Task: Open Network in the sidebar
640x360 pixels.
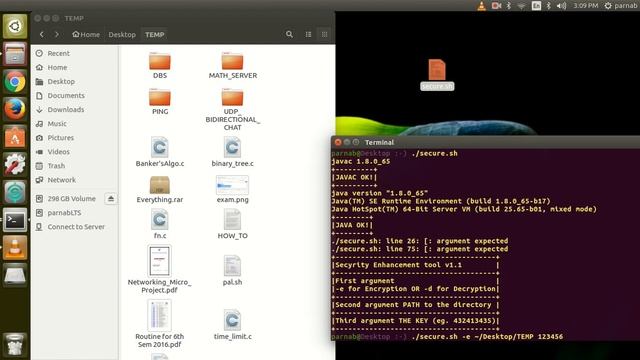Action: pyautogui.click(x=75, y=180)
